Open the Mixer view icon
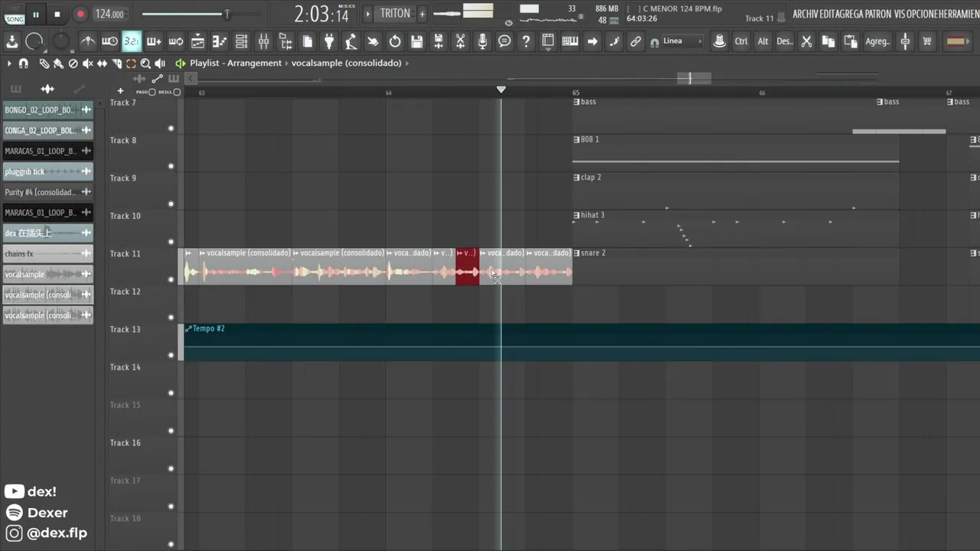This screenshot has width=980, height=551. [263, 41]
